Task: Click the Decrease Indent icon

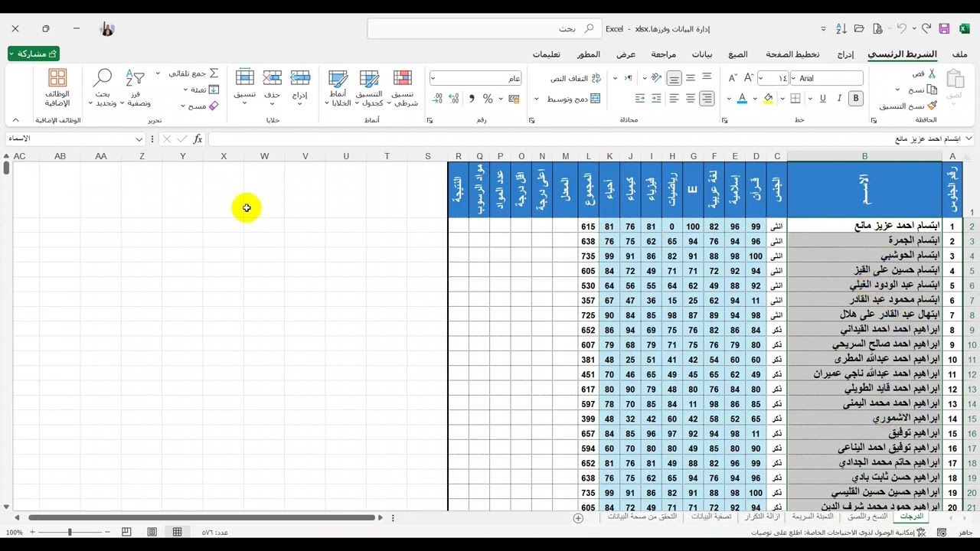Action: pyautogui.click(x=657, y=98)
